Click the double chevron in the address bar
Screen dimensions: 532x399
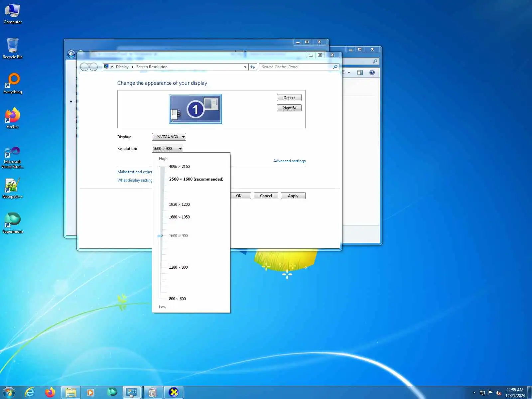click(112, 67)
